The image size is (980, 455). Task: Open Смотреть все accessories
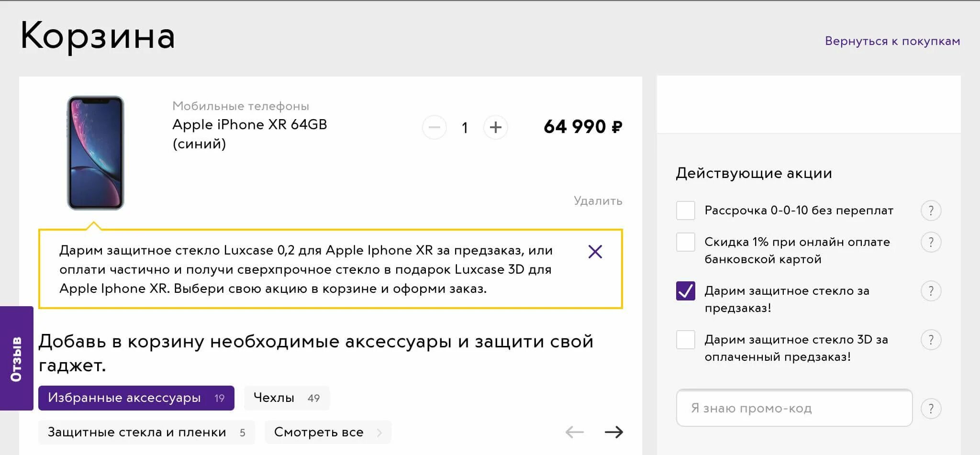coord(328,433)
